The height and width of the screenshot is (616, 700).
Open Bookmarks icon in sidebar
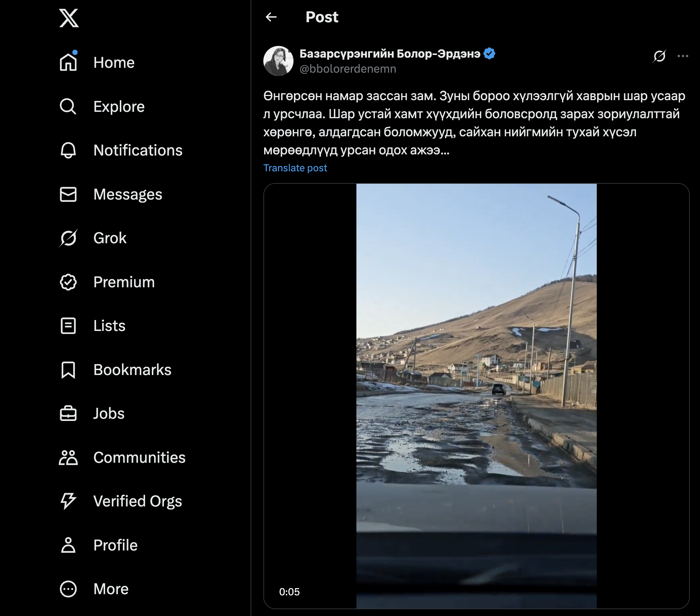tap(68, 370)
